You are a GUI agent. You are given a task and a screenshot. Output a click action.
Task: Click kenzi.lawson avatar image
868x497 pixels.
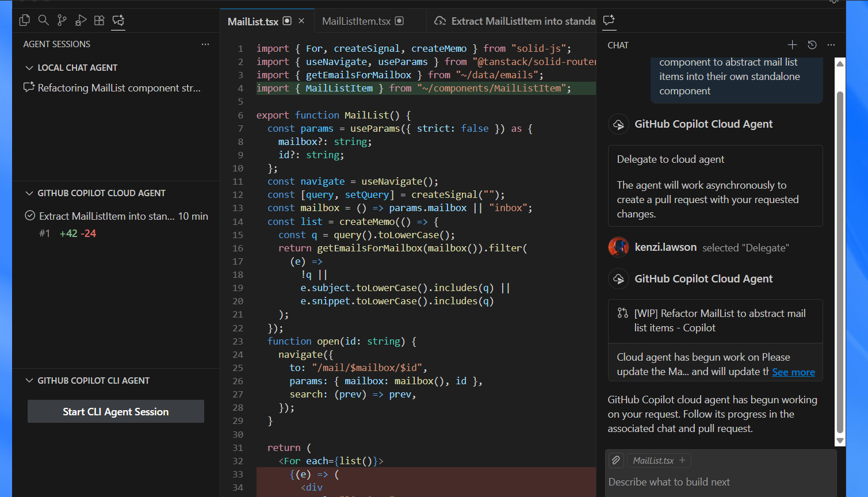pyautogui.click(x=618, y=247)
